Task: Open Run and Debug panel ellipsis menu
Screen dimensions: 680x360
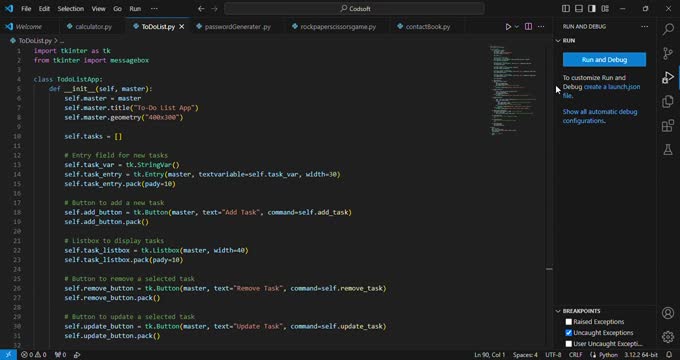Action: [x=644, y=26]
